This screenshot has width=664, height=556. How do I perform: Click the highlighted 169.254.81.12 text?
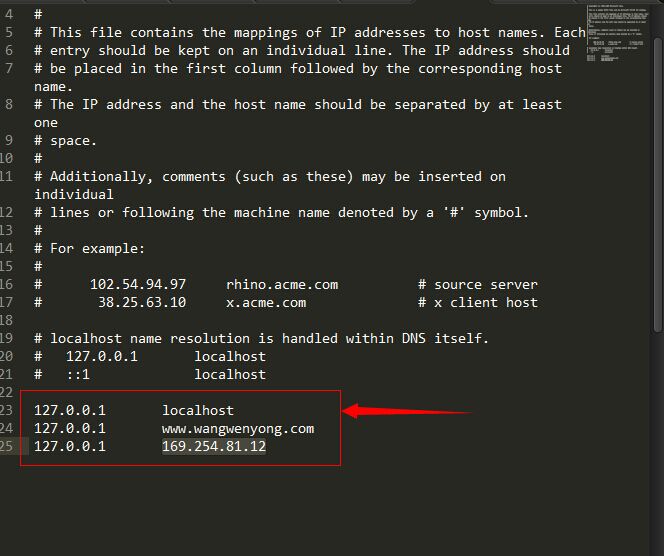coord(214,446)
